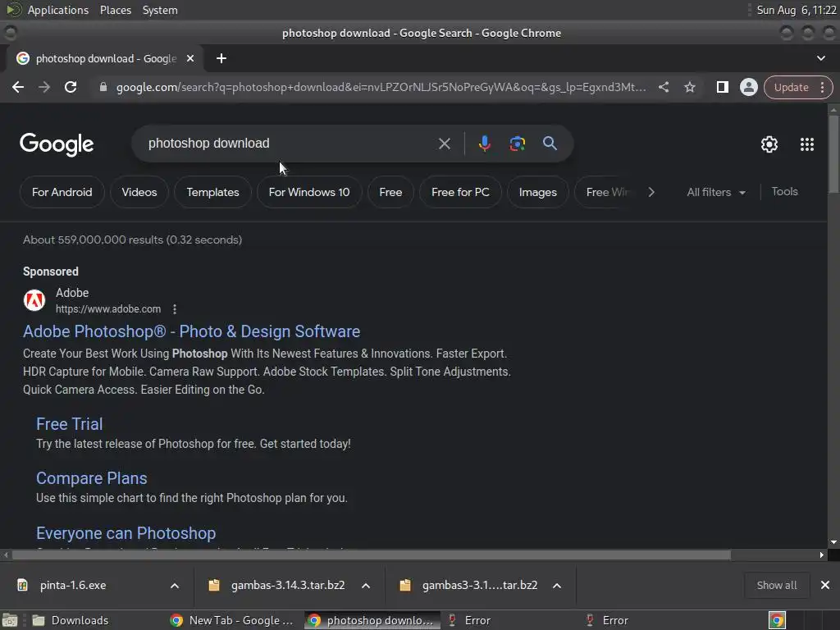Open the Applications menu
This screenshot has height=630, width=840.
(58, 10)
